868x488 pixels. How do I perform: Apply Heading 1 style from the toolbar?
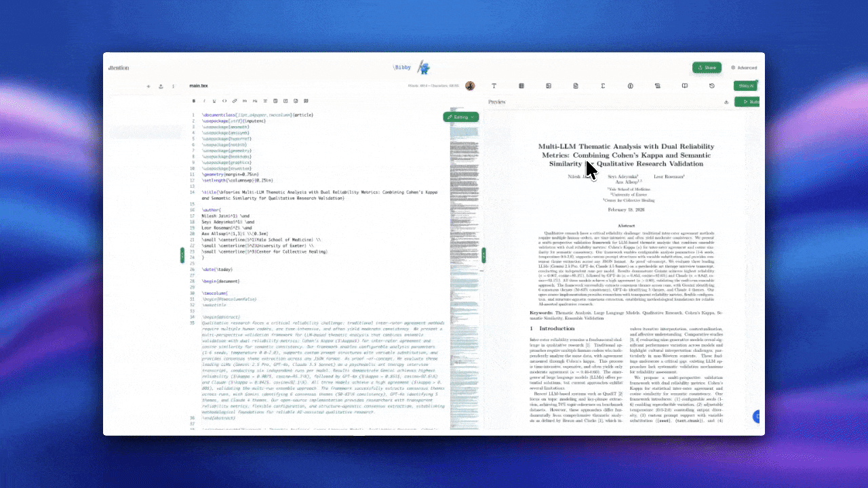245,100
